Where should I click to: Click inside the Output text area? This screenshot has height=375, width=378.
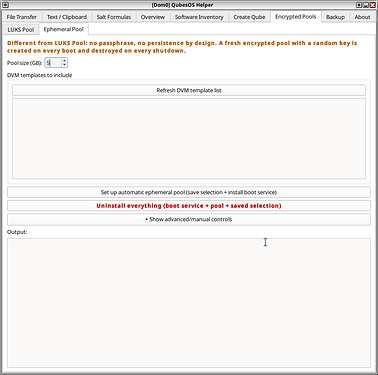click(189, 303)
